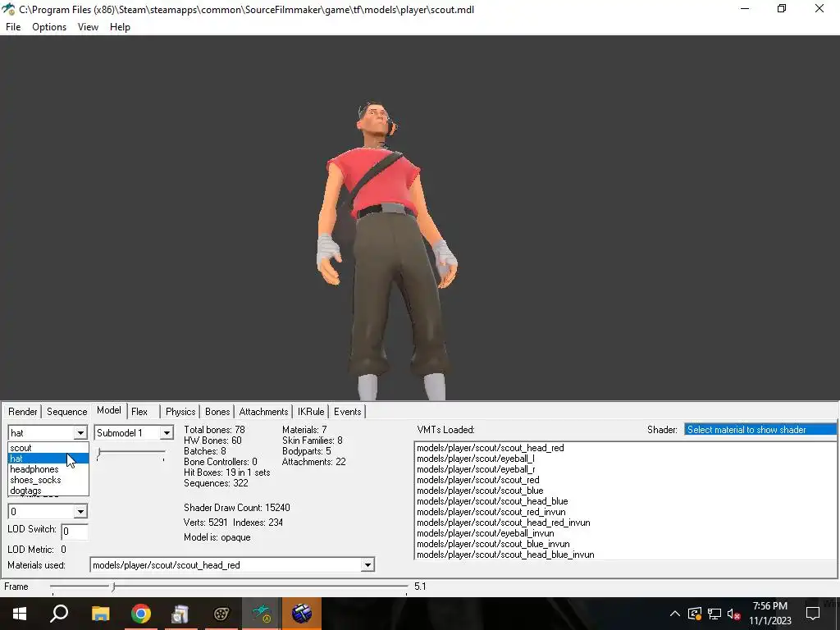This screenshot has height=630, width=840.
Task: Switch to the Sequence tab
Action: 67,412
